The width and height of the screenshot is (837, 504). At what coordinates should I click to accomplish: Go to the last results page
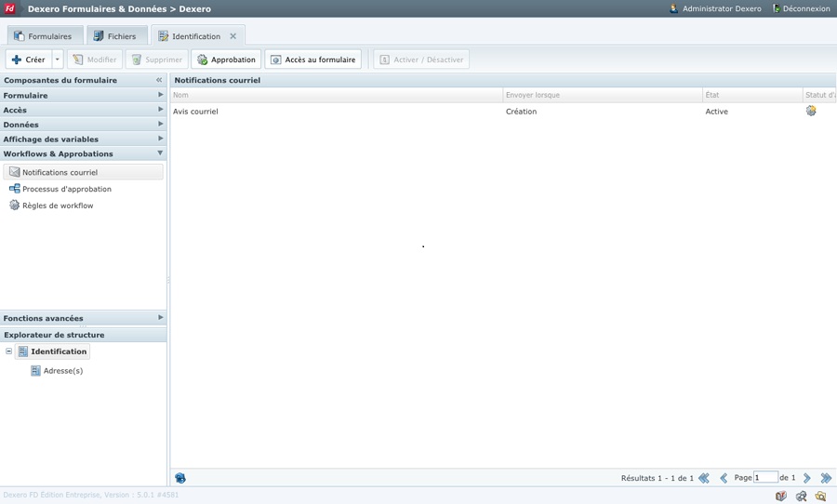point(826,478)
